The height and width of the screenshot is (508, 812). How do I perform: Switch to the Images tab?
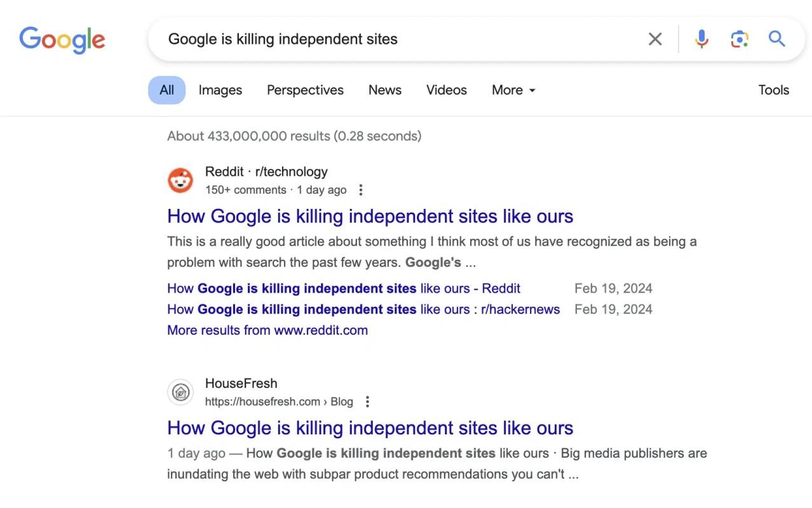(x=220, y=90)
